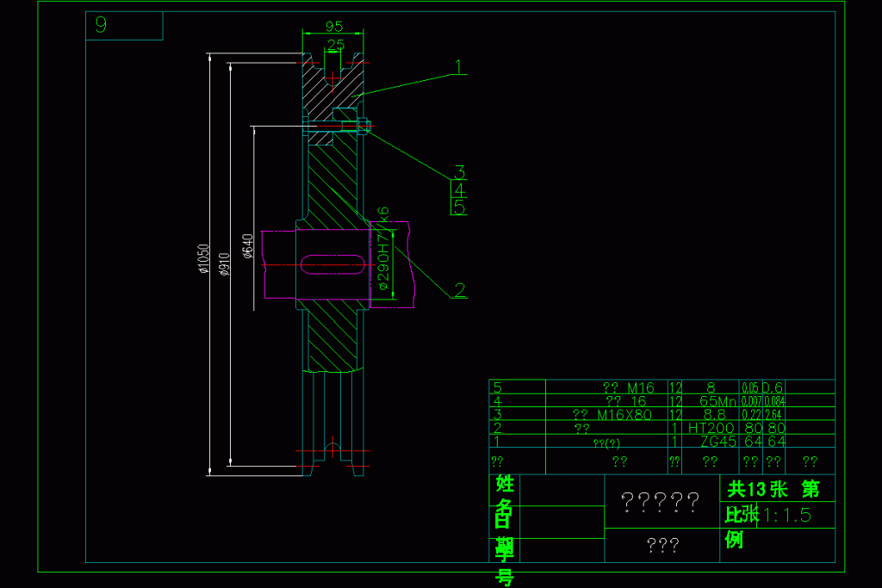Click the 共13张 sheet count text

(756, 489)
